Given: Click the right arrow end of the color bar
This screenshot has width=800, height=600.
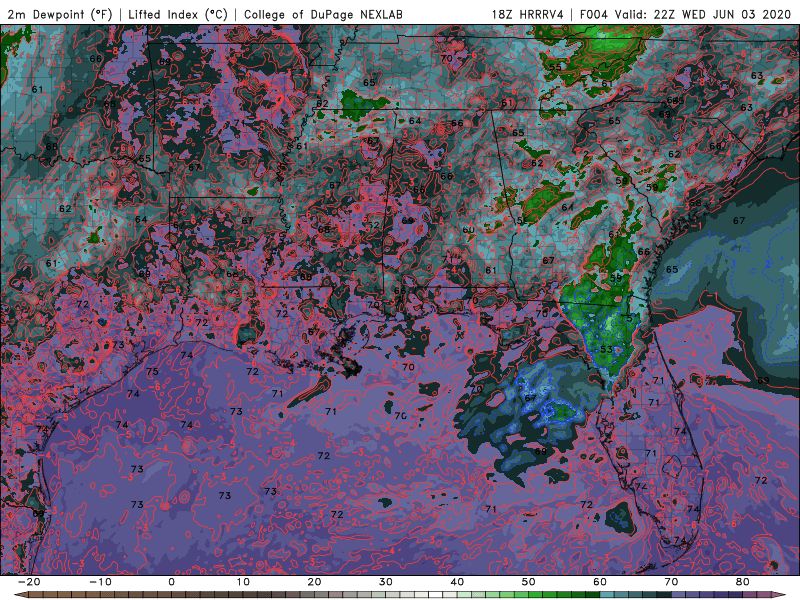Looking at the screenshot, I should point(779,594).
